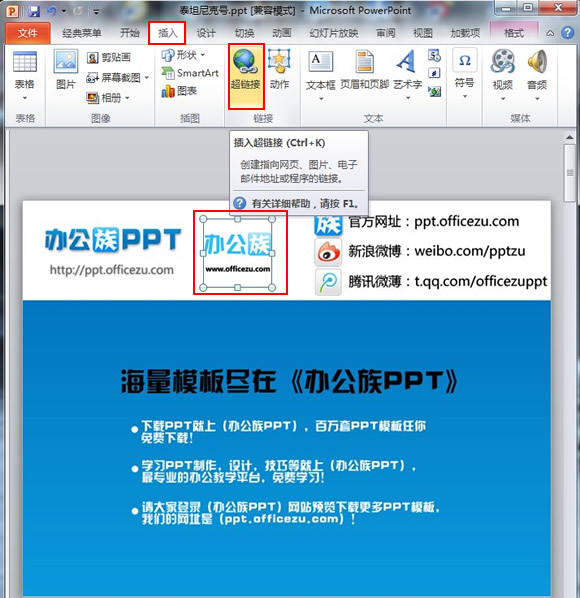Click the 表格 (Table) icon
Image resolution: width=580 pixels, height=598 pixels.
[x=25, y=62]
